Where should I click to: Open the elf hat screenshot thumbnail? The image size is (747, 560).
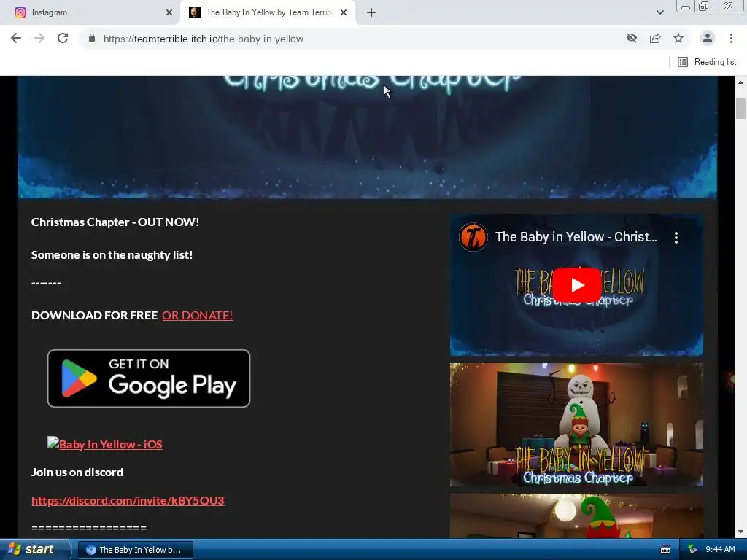576,516
